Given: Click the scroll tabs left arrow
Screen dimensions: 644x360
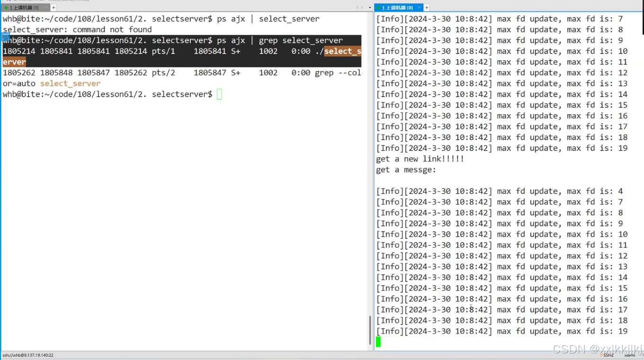Looking at the screenshot, I should click(358, 8).
